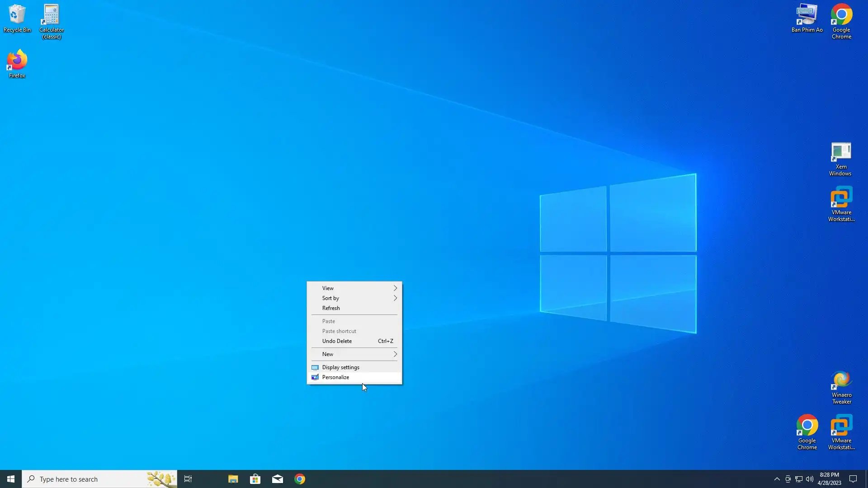
Task: Click the Task View taskbar button
Action: click(188, 479)
